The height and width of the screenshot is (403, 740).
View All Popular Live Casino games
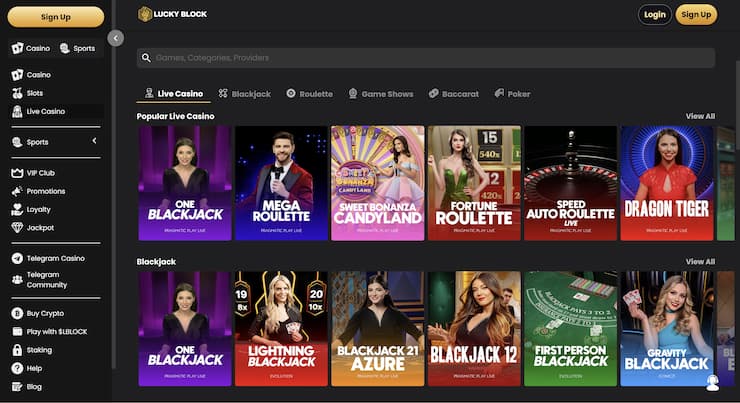(700, 116)
